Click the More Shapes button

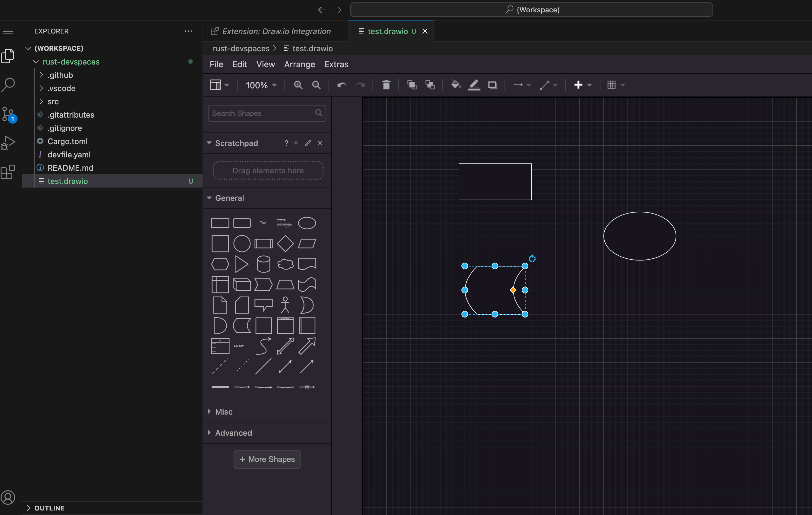point(267,459)
